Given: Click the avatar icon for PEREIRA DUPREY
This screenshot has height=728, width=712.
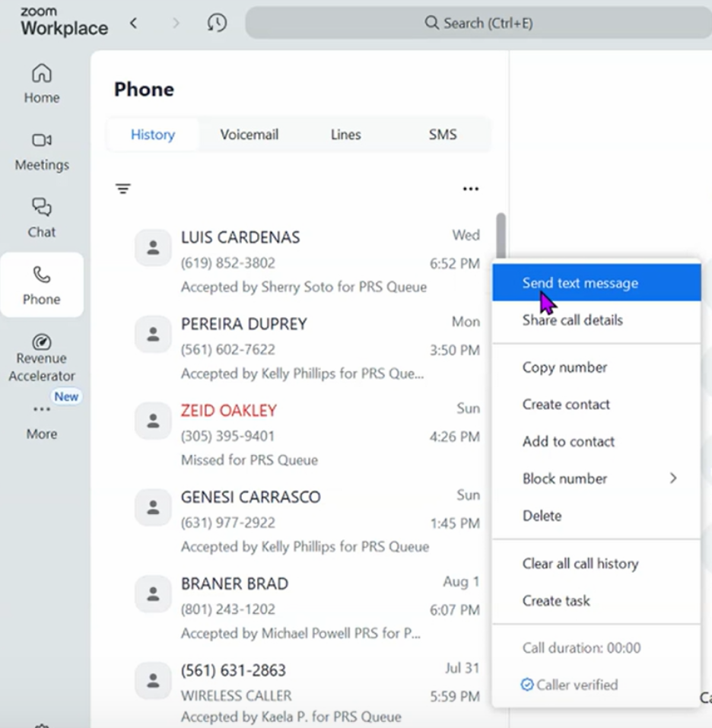Looking at the screenshot, I should 153,334.
